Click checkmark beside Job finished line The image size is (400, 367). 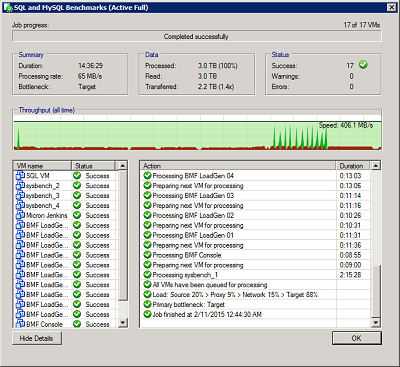coord(147,314)
